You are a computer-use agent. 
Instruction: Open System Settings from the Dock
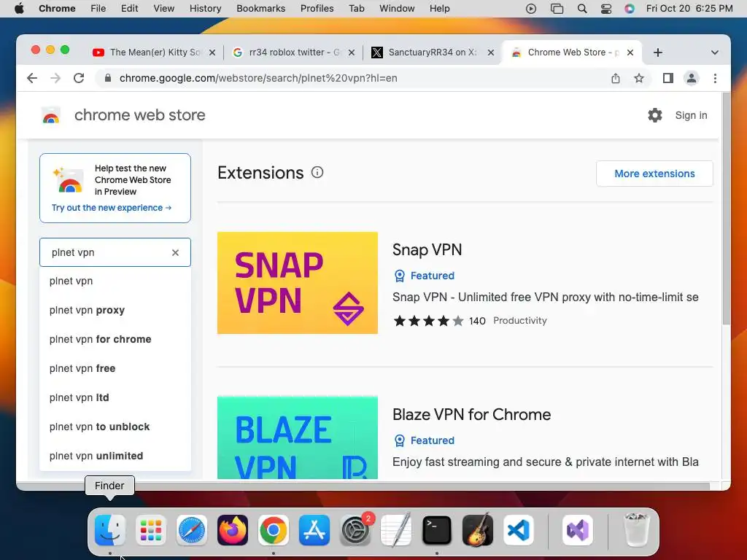tap(355, 530)
